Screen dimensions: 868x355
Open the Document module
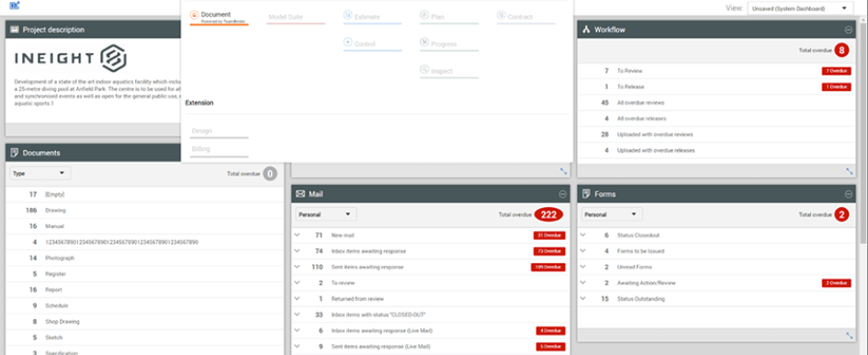(219, 17)
